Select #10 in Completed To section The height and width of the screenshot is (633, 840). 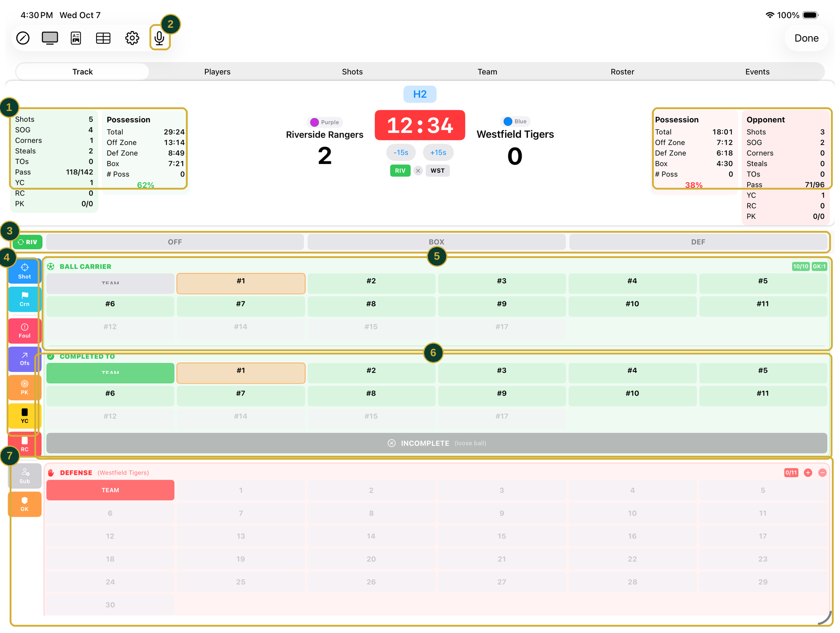(632, 396)
